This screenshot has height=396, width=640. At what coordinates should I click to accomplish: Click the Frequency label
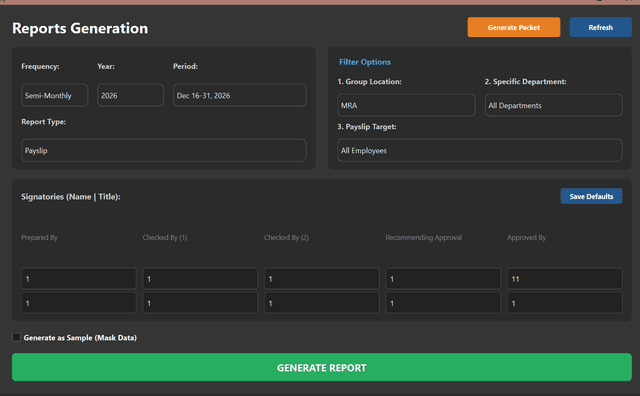[x=40, y=66]
